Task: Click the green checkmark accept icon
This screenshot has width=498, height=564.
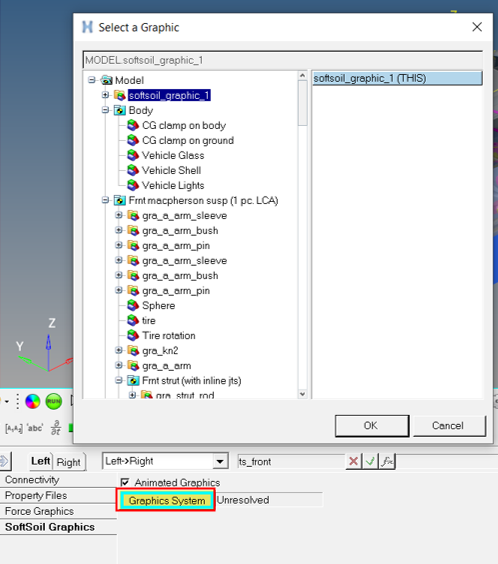Action: [x=370, y=461]
